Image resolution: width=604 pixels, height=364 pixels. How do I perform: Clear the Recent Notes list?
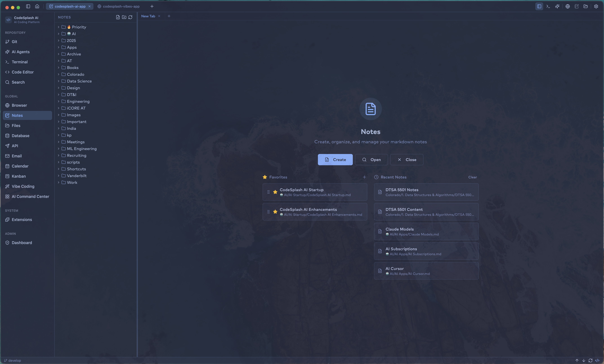[472, 177]
